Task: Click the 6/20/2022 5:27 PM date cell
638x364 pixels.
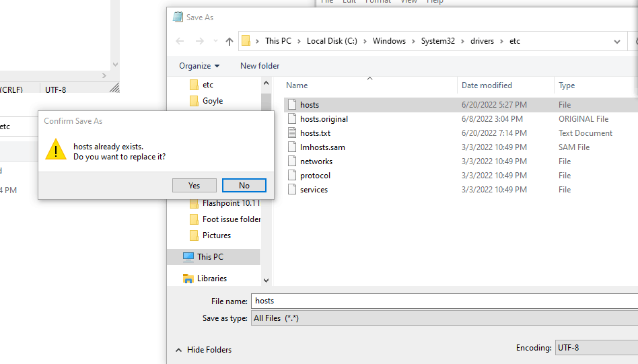Action: point(494,105)
